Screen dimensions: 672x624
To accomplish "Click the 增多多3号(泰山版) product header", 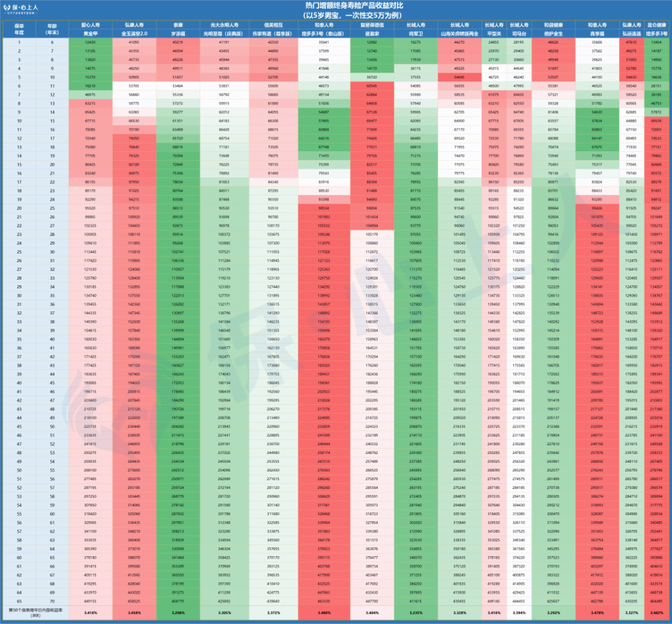I will pyautogui.click(x=324, y=34).
